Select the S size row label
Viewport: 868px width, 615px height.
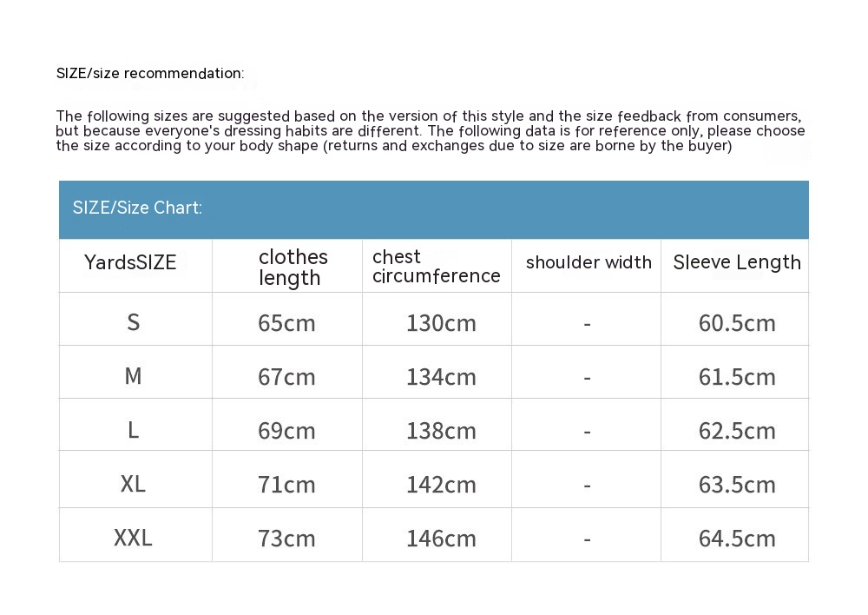click(x=133, y=322)
